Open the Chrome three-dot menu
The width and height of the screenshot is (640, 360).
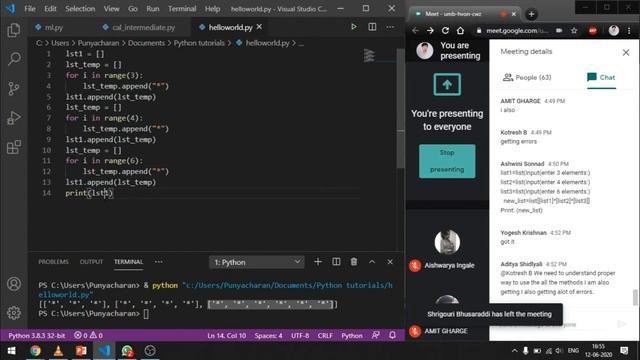click(629, 31)
